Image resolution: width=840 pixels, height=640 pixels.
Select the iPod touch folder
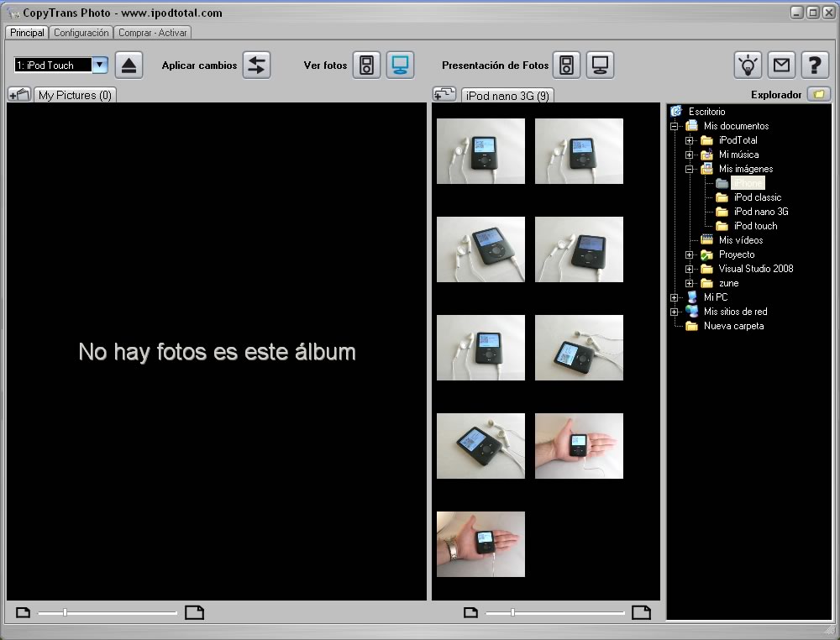[x=755, y=226]
